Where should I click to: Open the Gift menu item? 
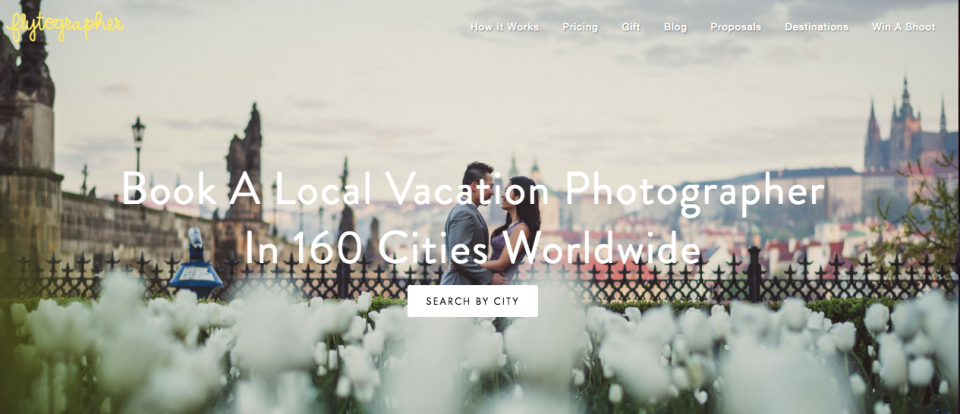[631, 27]
